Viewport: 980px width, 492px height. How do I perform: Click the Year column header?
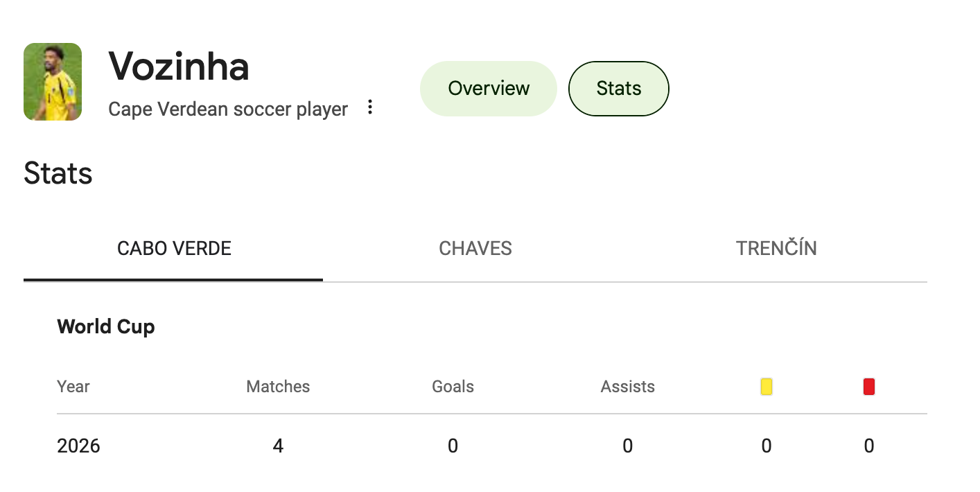[x=73, y=387]
